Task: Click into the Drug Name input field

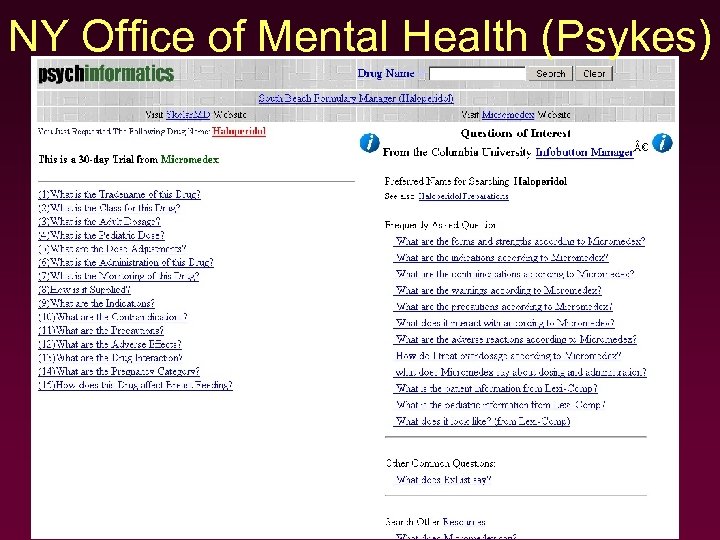Action: 477,73
